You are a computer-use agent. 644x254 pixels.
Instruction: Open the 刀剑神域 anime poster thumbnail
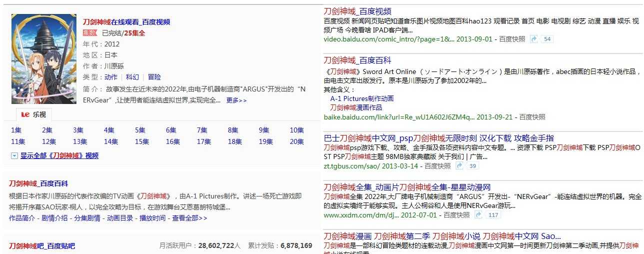44,59
